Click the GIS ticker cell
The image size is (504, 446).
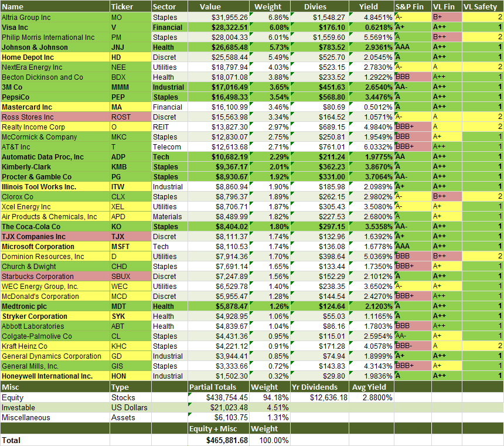pos(131,366)
